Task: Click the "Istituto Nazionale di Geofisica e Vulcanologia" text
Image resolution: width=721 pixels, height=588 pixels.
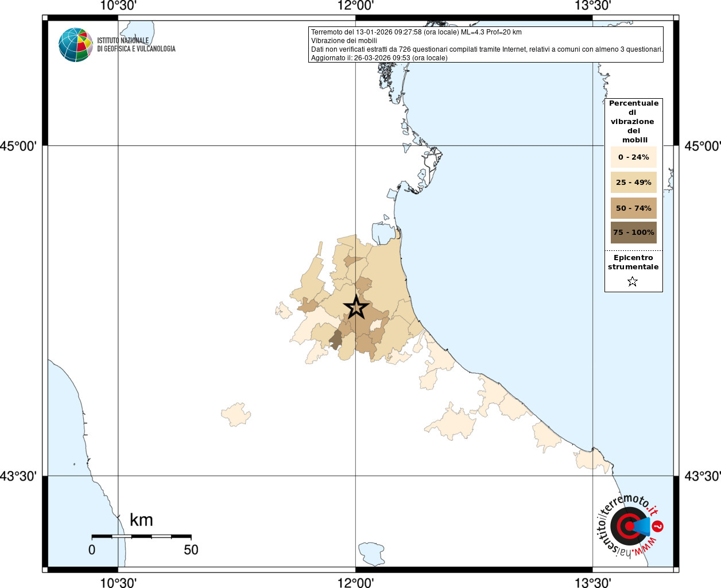Action: tap(136, 45)
